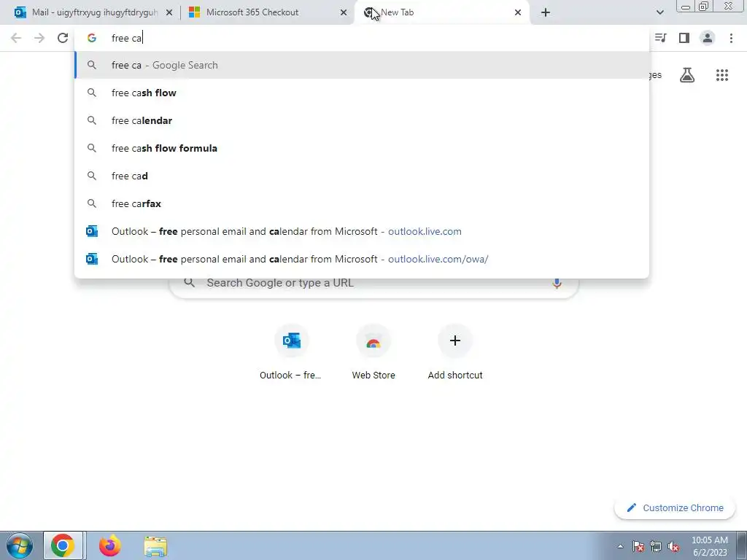Image resolution: width=747 pixels, height=560 pixels.
Task: Click Chrome in the taskbar
Action: (63, 545)
